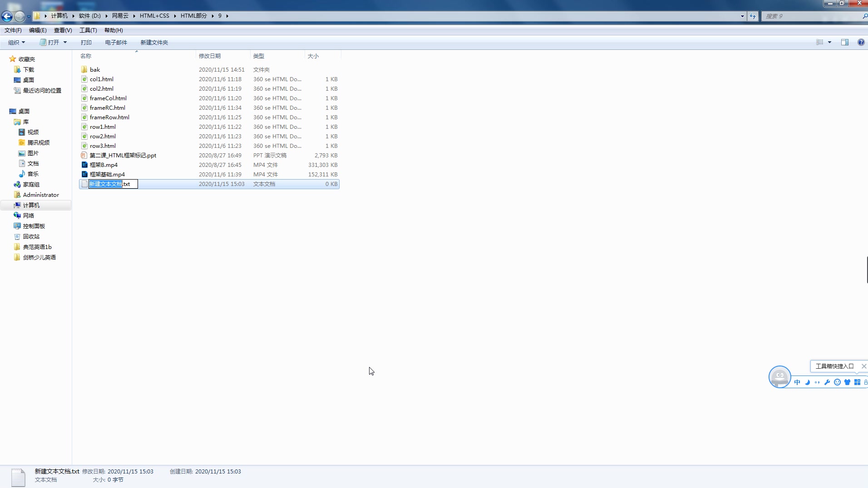The image size is (868, 488).
Task: Select the 框架基础.mp4 video icon
Action: click(84, 174)
